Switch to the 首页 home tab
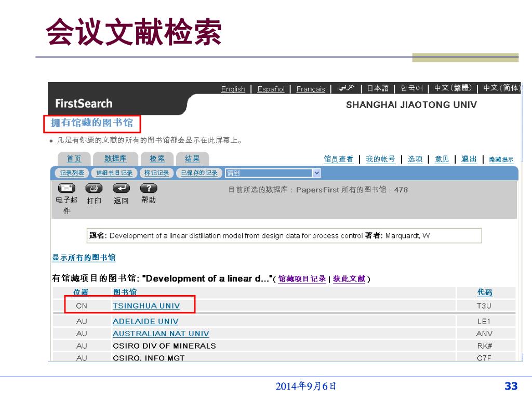This screenshot has height=399, width=532. [x=74, y=159]
